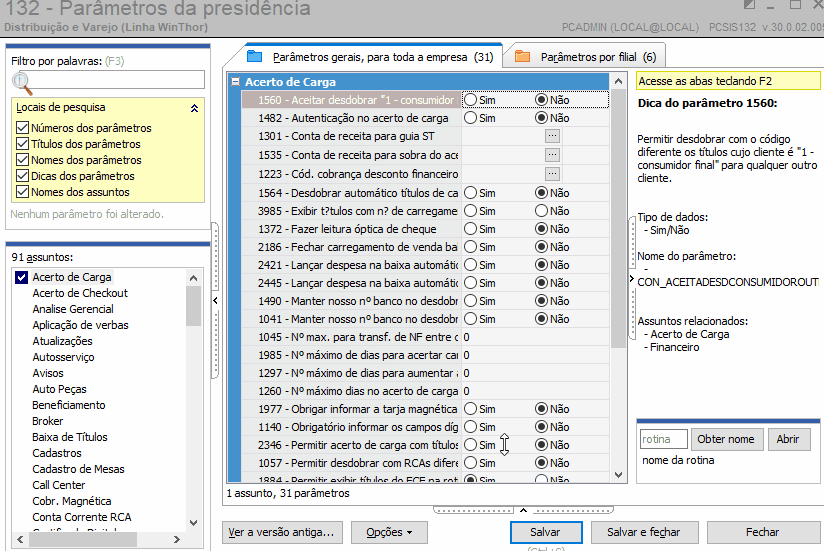This screenshot has width=824, height=551.
Task: Select Acerto de Checkout subject
Action: coord(80,293)
